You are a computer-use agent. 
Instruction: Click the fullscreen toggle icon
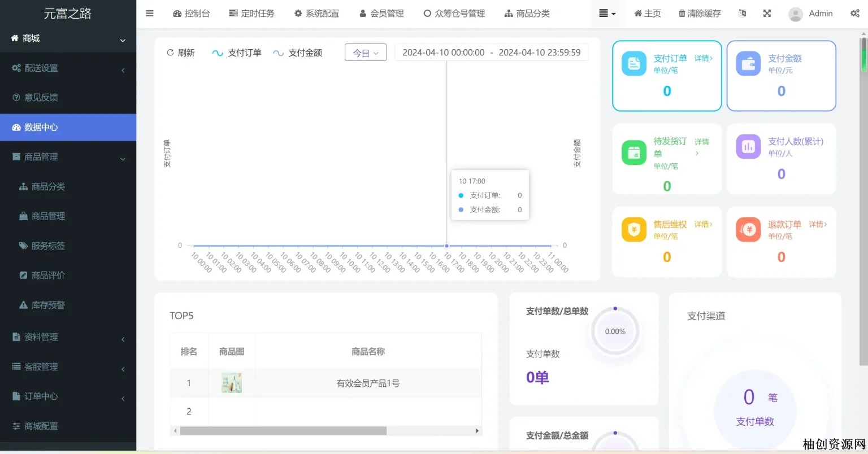(x=767, y=14)
